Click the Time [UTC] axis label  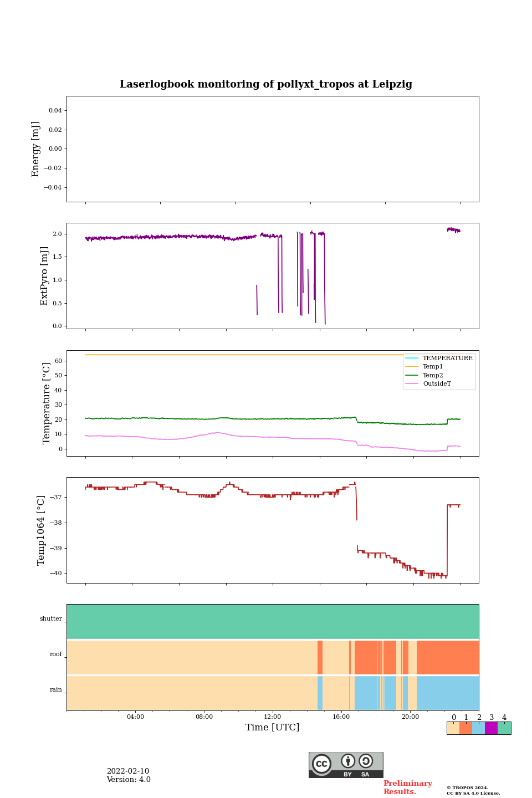(273, 727)
